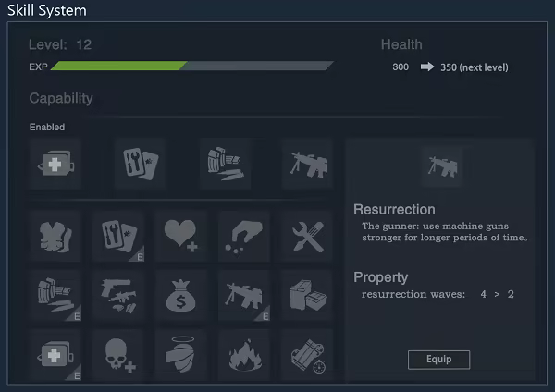Screen dimensions: 555x392
Task: Choose the skull plus skill
Action: pos(118,355)
